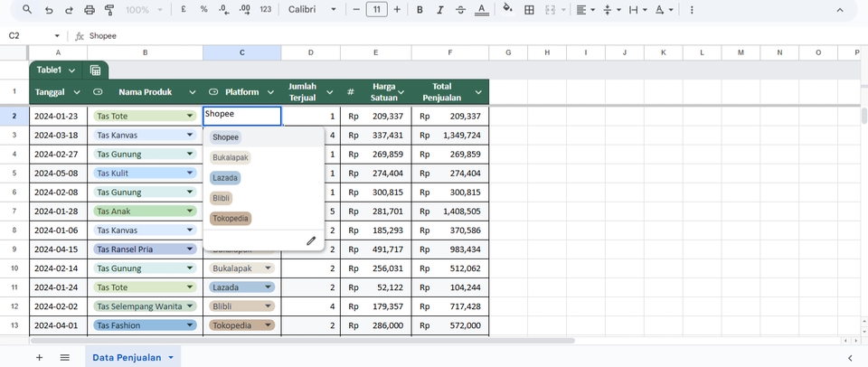868x367 pixels.
Task: Toggle strikethrough formatting
Action: pos(460,10)
